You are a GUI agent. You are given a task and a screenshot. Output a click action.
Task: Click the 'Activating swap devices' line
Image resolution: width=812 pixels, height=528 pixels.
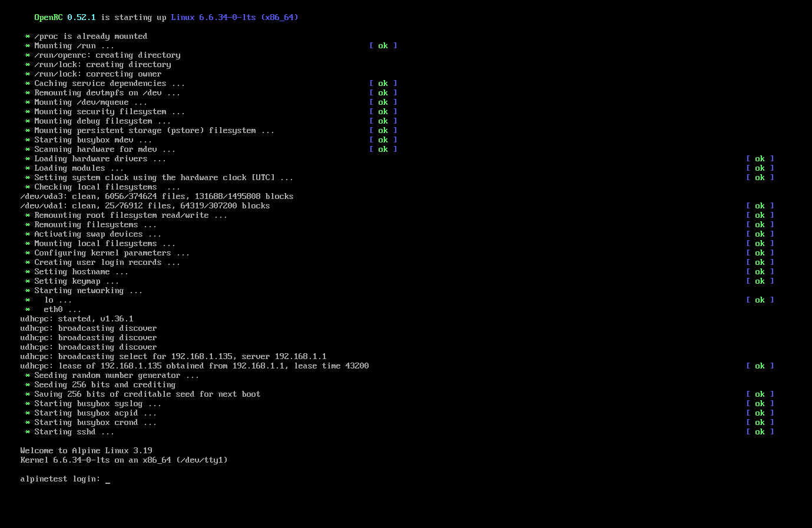(x=93, y=234)
